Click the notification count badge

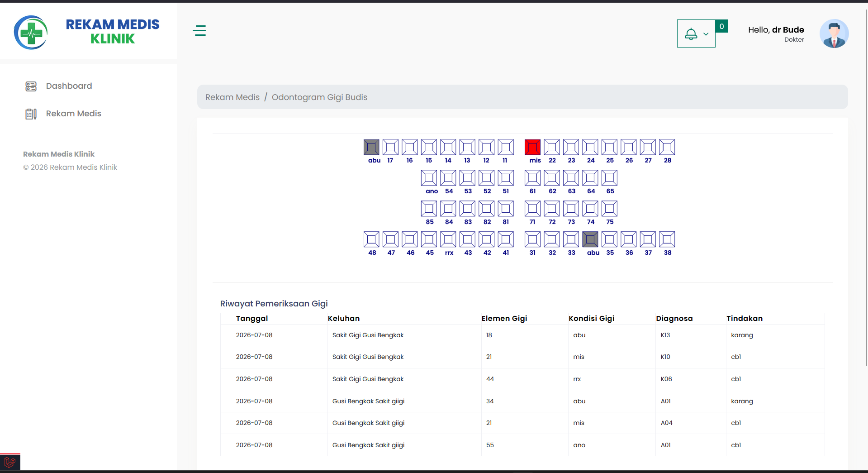(x=721, y=26)
